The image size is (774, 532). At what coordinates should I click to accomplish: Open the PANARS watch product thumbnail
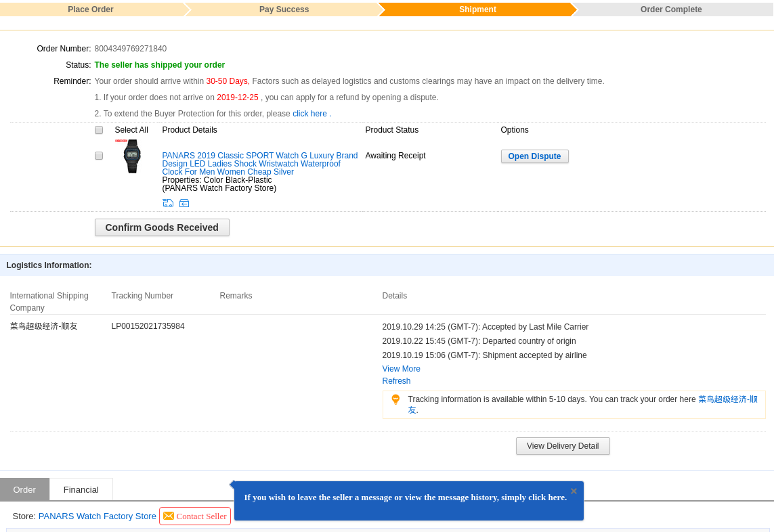pos(132,156)
